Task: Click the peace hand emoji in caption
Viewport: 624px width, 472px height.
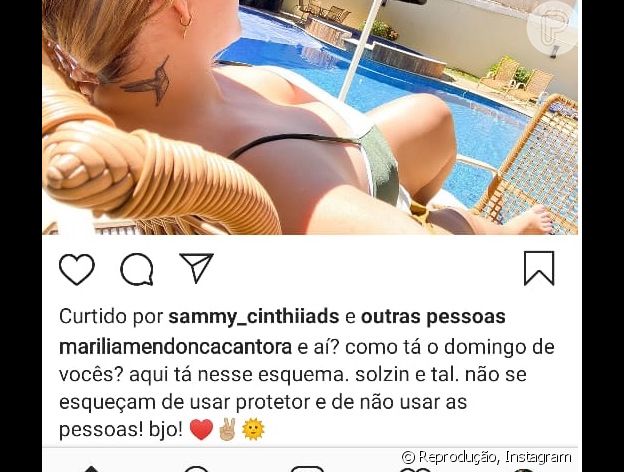Action: (228, 429)
